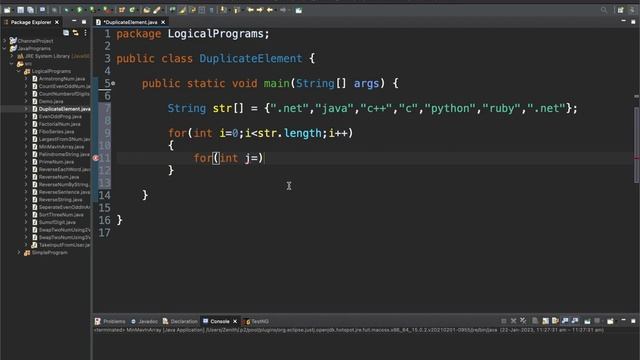Image resolution: width=640 pixels, height=360 pixels.
Task: Click the Back navigation arrow in toolbar
Action: (270, 10)
